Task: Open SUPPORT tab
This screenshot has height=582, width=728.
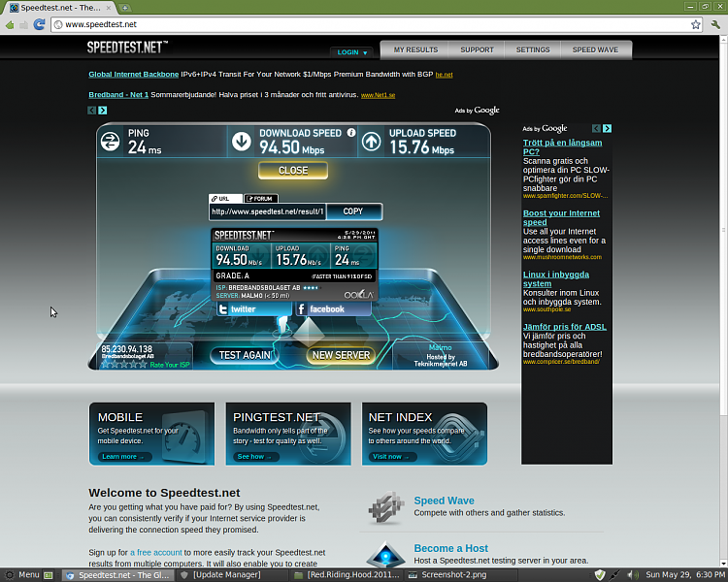Action: [x=477, y=49]
